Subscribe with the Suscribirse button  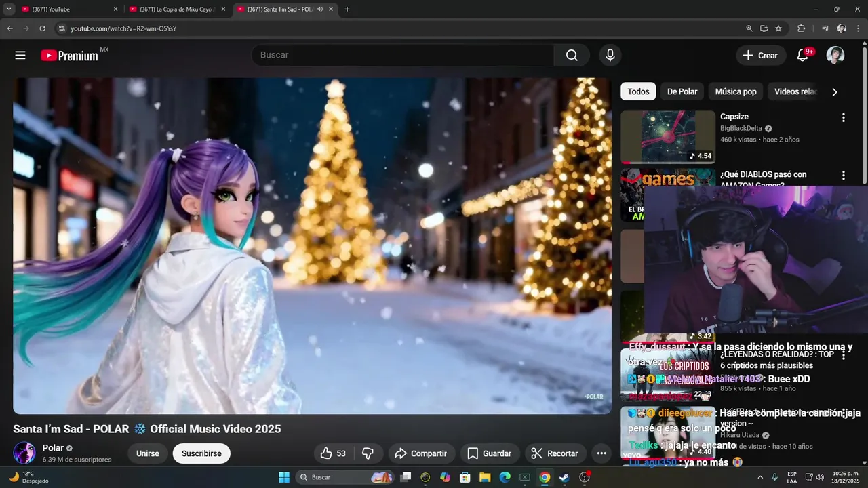[201, 453]
